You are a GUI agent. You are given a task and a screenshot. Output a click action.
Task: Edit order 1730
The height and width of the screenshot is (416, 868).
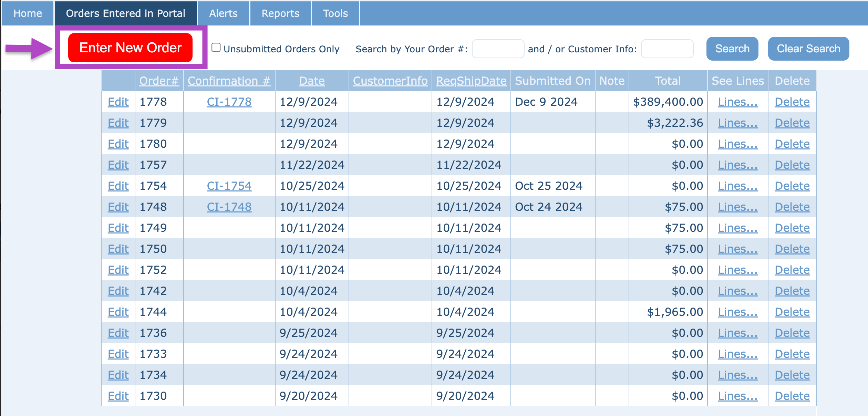click(x=118, y=396)
